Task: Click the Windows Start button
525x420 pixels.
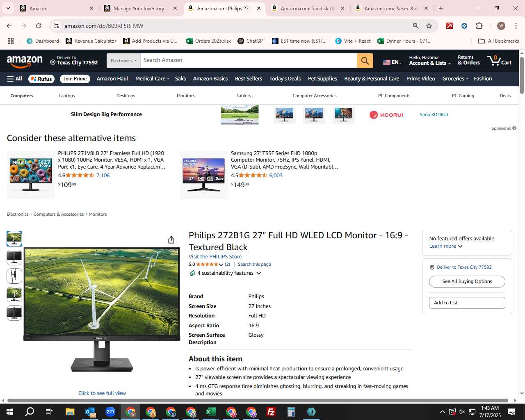Action: [10, 412]
